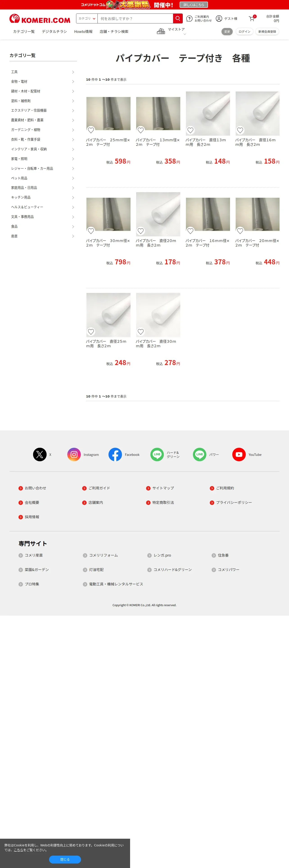Expand the マイストア chevron
This screenshot has height=868, width=289.
pos(184,34)
